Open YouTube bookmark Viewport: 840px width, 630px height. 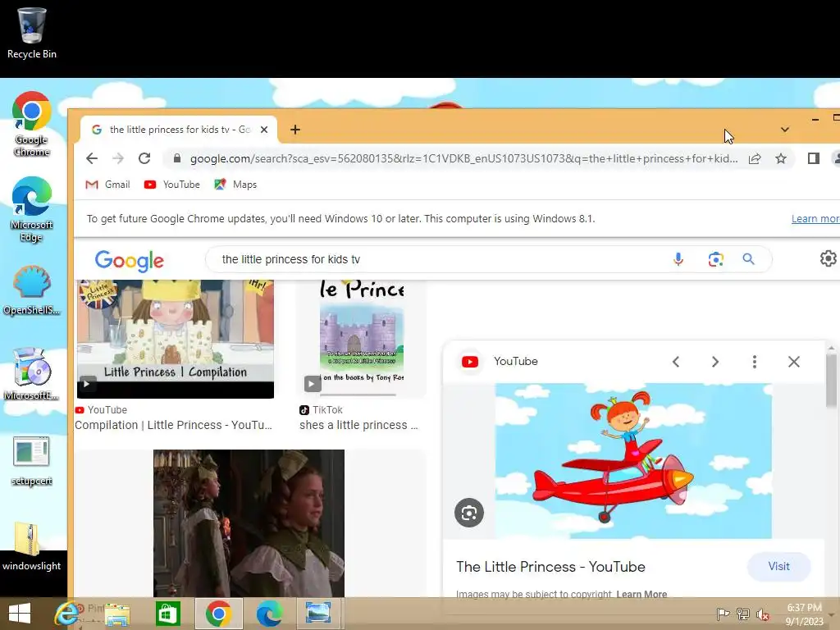[172, 185]
